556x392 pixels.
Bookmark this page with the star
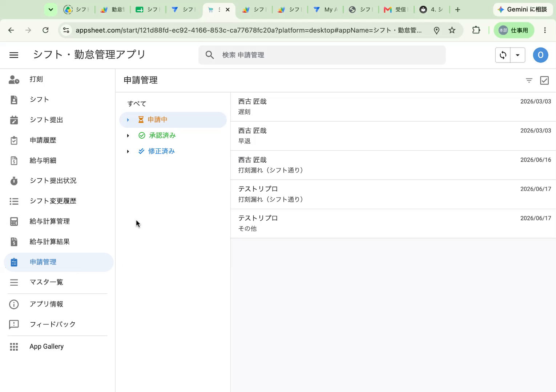[x=452, y=30]
